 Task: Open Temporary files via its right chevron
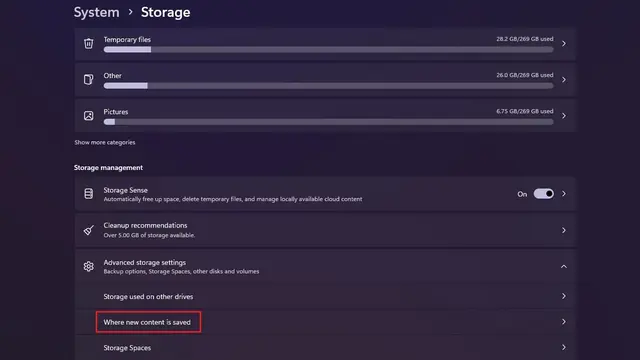564,43
